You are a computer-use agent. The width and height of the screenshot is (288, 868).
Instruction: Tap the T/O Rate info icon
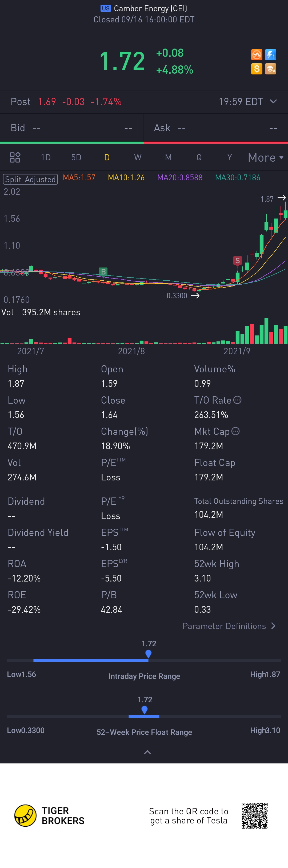238,400
